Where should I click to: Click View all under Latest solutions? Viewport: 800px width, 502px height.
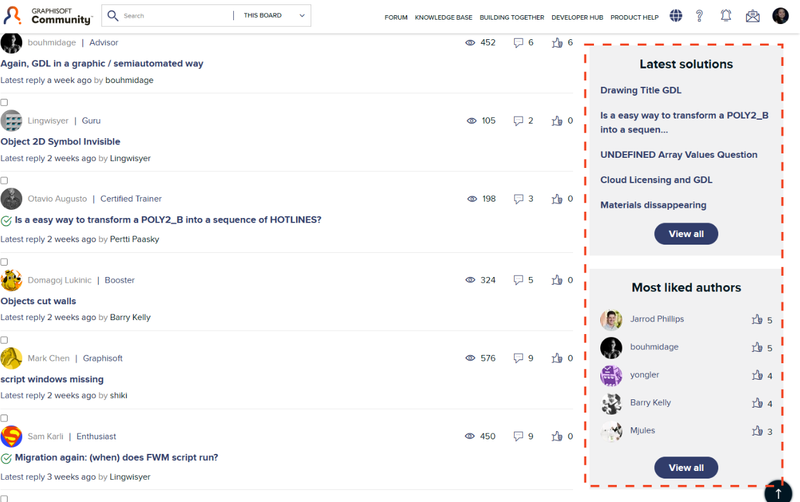[686, 234]
